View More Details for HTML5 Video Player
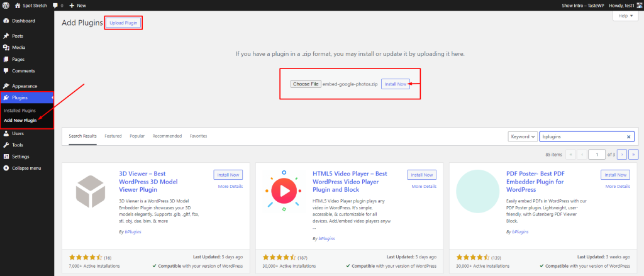 click(424, 187)
